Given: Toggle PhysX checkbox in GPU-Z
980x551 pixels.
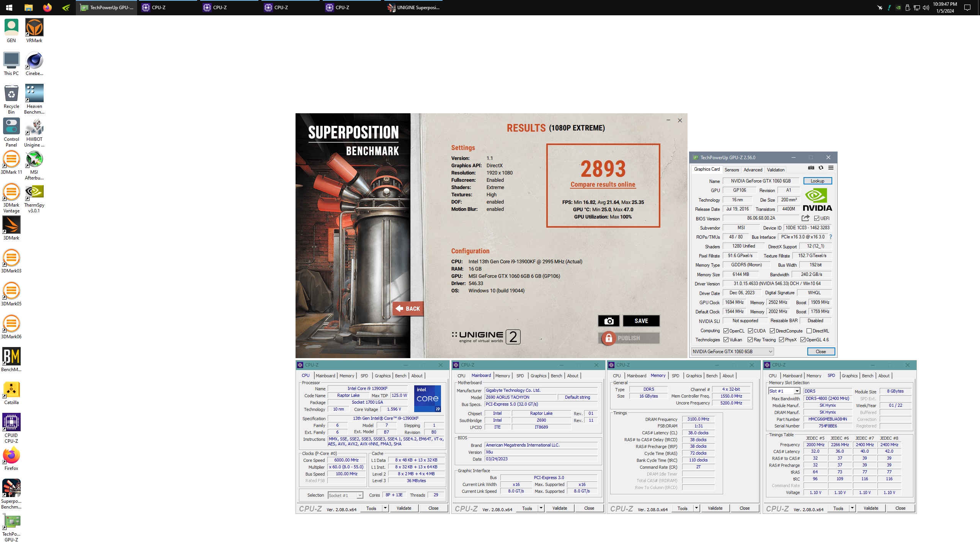Looking at the screenshot, I should point(781,340).
